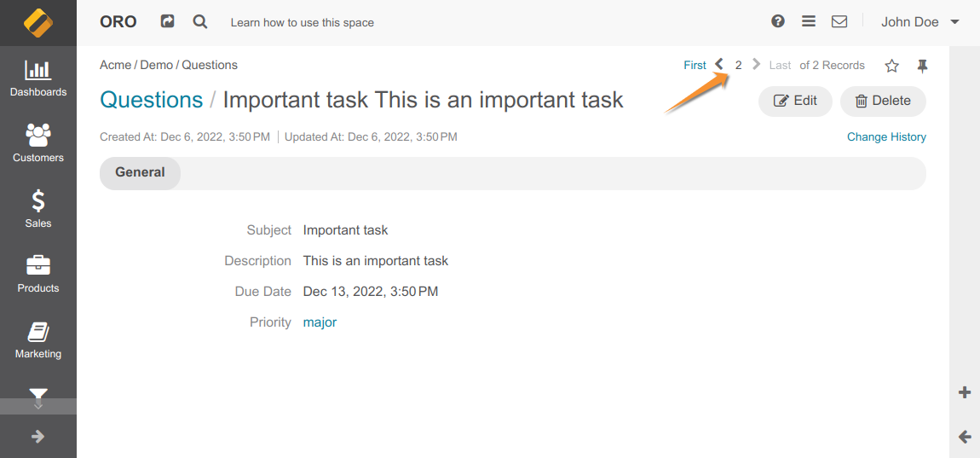Open the hamburger menu in header
Viewport: 980px width, 458px height.
pos(809,21)
